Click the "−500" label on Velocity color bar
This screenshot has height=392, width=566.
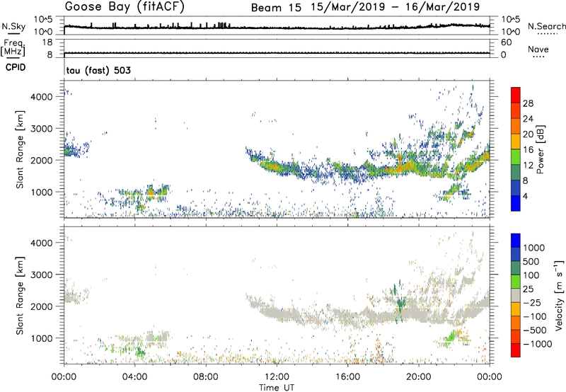[535, 330]
